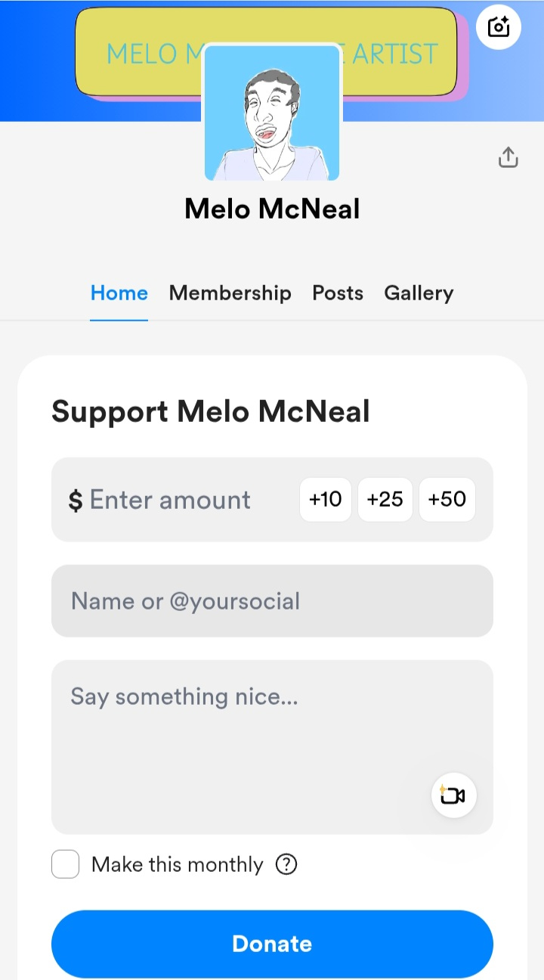Image resolution: width=544 pixels, height=980 pixels.
Task: Click Melo McNeal's profile avatar picture
Action: (x=272, y=113)
